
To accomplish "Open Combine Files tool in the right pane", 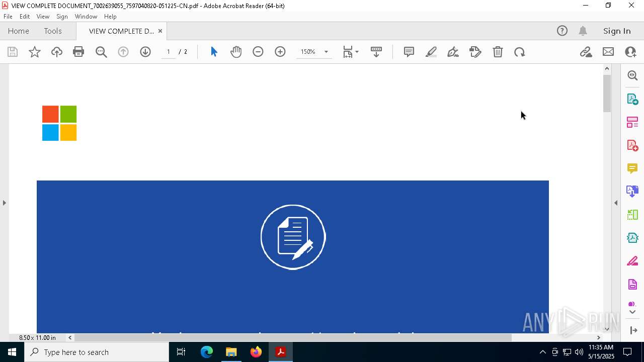I will point(632,192).
